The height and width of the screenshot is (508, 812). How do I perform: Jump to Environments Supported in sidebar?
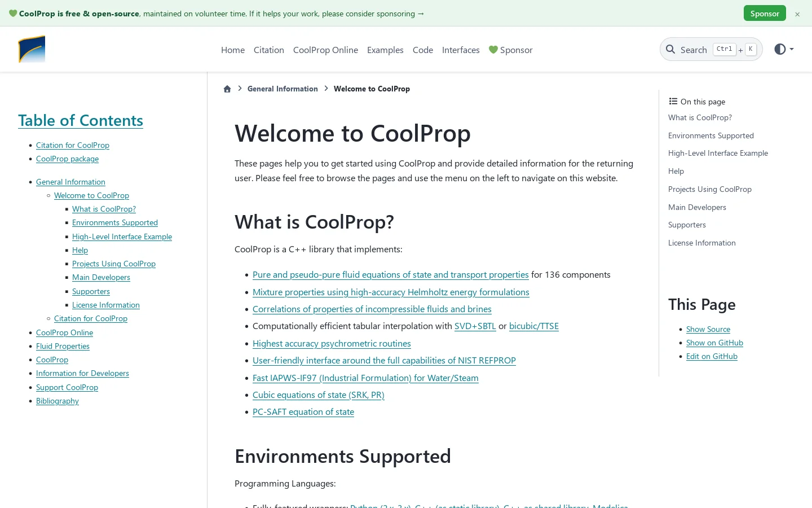[x=115, y=222]
